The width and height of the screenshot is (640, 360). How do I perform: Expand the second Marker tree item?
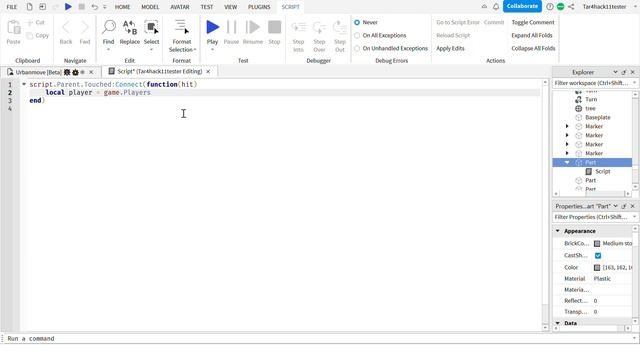click(567, 136)
